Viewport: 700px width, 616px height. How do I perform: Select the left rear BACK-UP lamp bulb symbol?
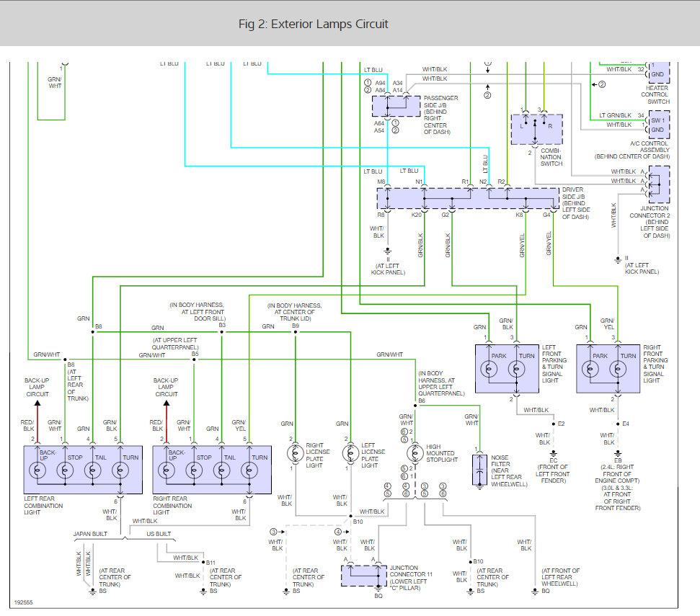[37, 470]
